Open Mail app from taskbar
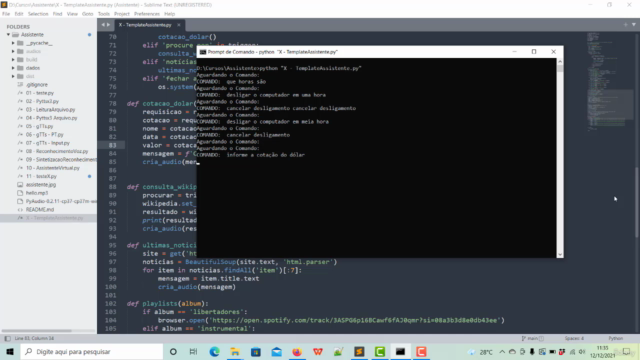 click(x=276, y=351)
